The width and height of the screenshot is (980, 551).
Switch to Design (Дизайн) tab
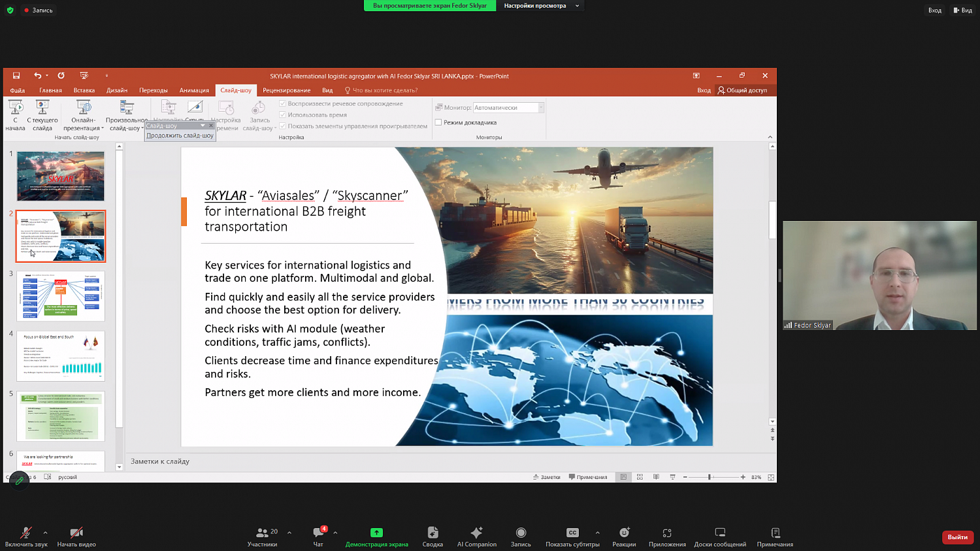[117, 90]
